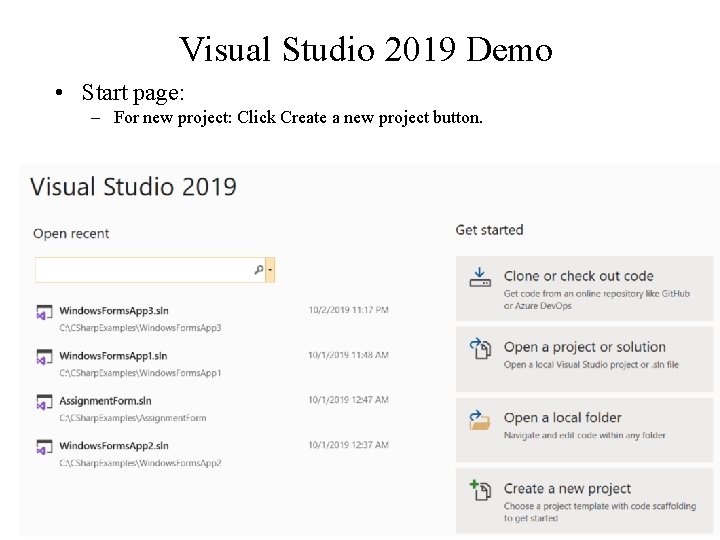Click the magnifier icon in recent search
This screenshot has width=720, height=540.
click(x=258, y=270)
